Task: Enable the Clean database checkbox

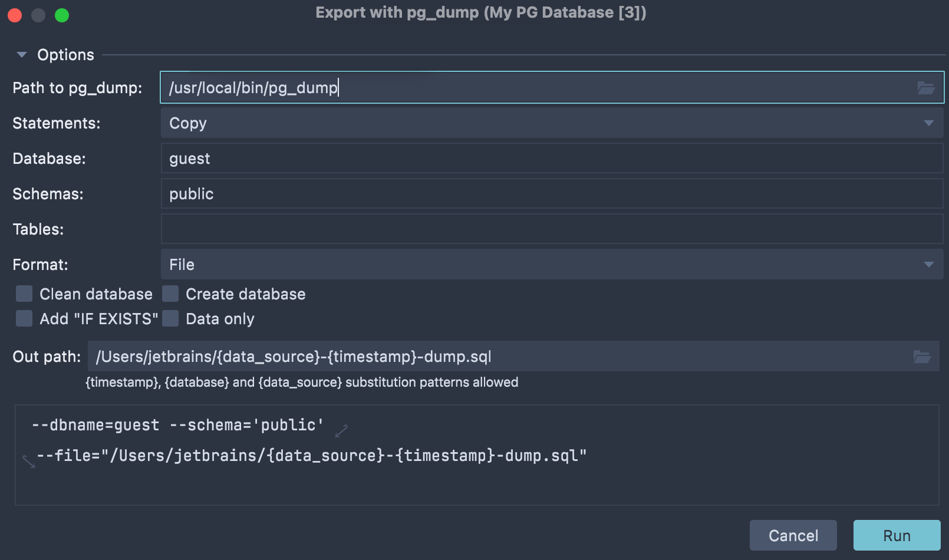Action: click(24, 294)
